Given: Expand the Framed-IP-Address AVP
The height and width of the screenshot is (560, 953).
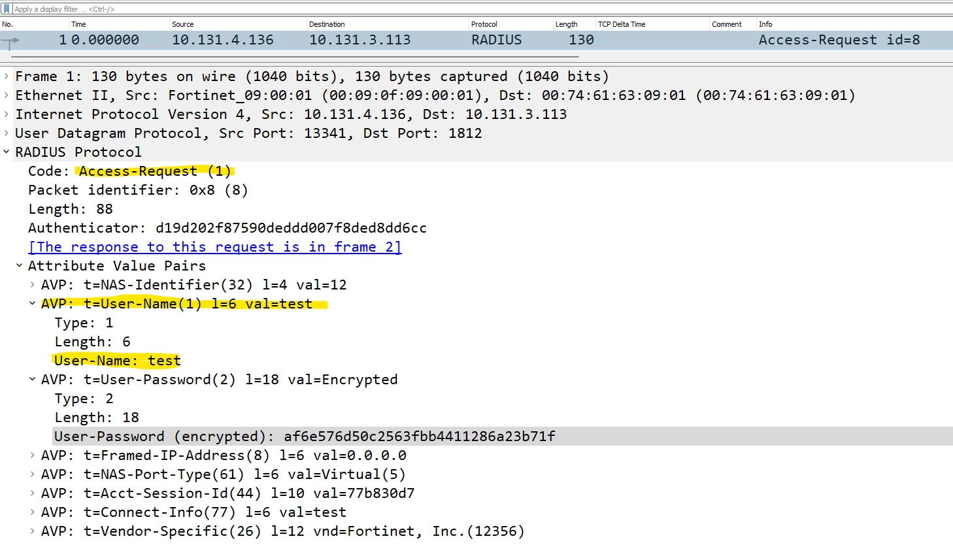Looking at the screenshot, I should point(32,455).
